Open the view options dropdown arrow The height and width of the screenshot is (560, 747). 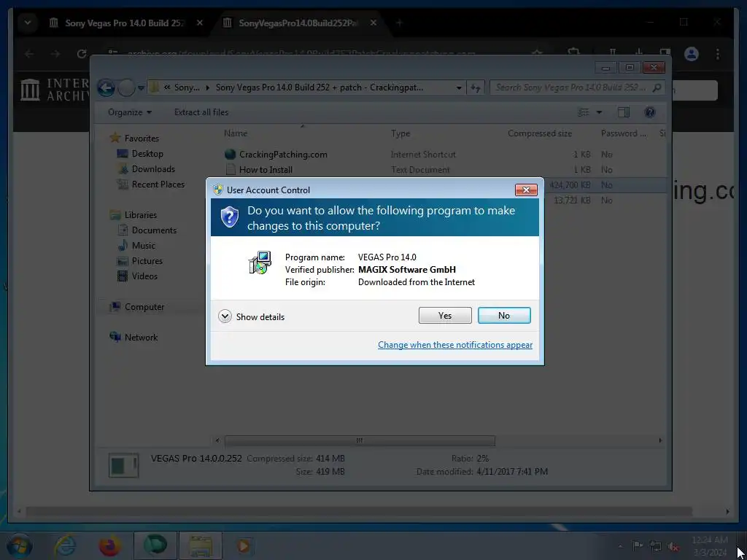(x=599, y=112)
